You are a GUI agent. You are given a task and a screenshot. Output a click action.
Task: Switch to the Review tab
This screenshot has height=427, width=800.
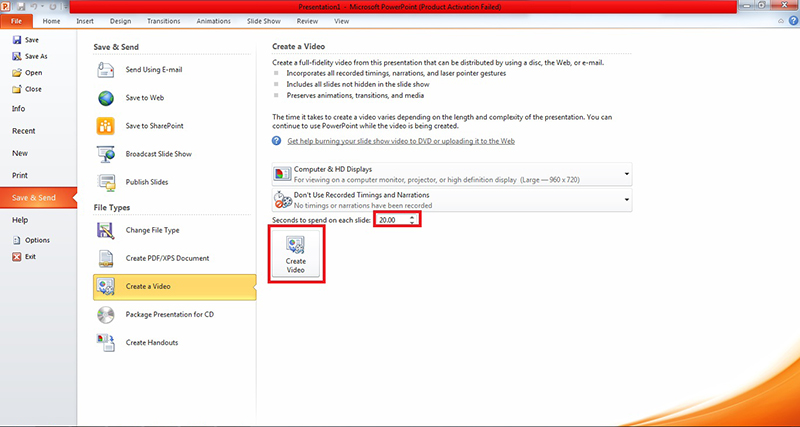[x=308, y=21]
